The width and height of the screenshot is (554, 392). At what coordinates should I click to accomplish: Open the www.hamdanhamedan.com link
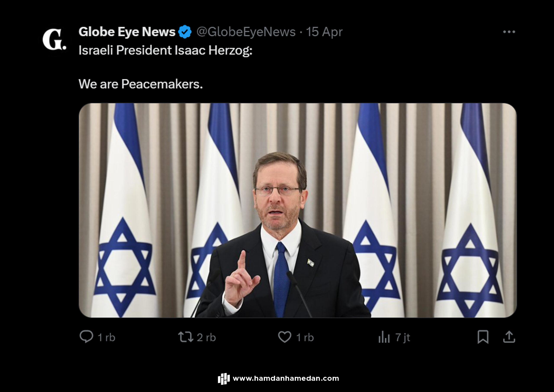pos(286,378)
